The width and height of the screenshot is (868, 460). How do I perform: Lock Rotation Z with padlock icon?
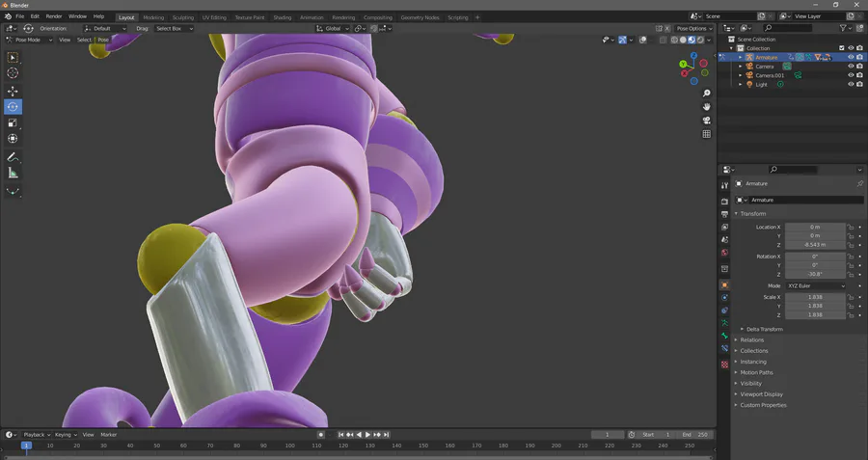click(851, 275)
